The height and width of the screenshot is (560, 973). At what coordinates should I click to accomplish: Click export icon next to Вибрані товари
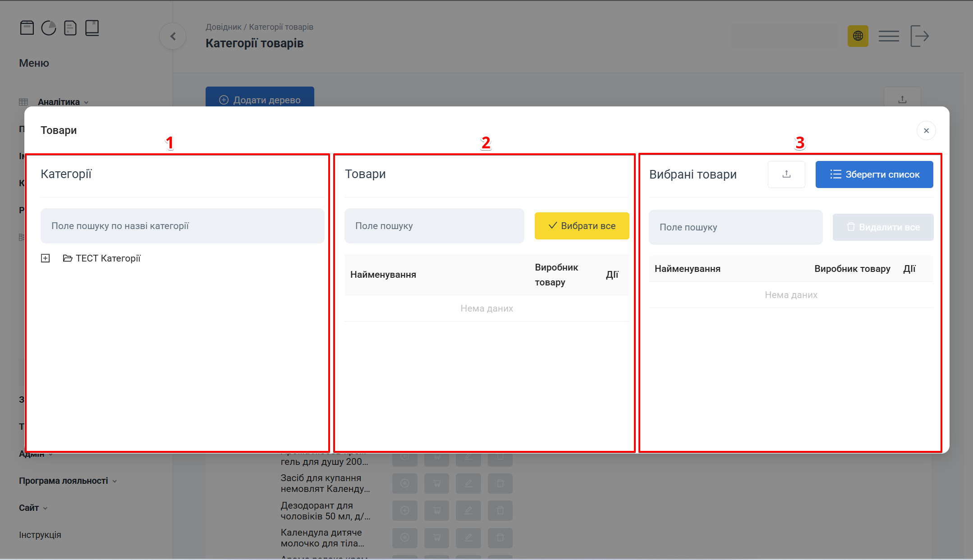pos(786,174)
